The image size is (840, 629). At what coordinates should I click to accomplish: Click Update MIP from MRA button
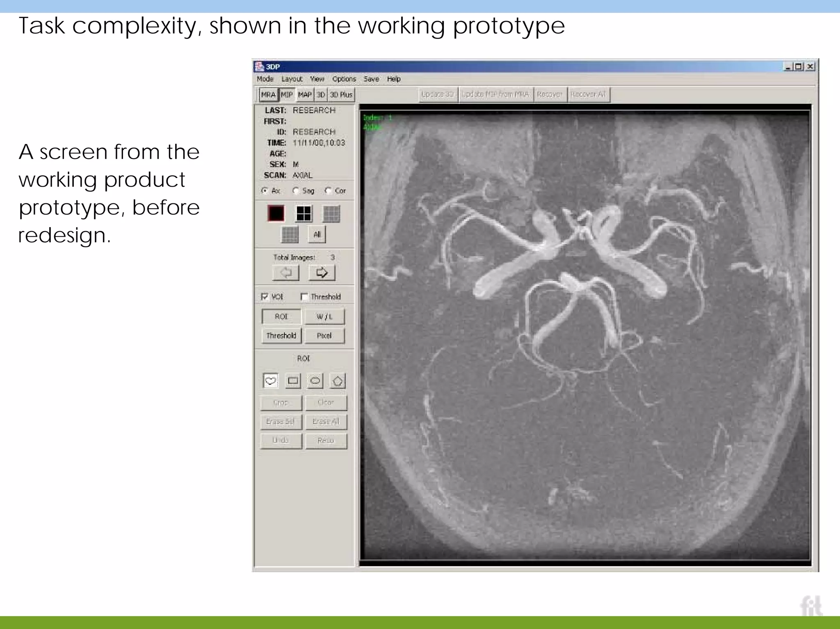tap(495, 94)
